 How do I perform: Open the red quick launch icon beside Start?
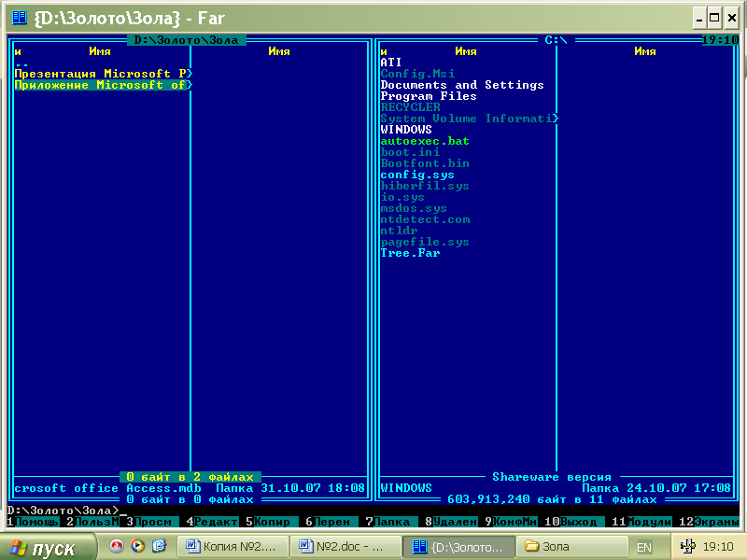tap(116, 546)
